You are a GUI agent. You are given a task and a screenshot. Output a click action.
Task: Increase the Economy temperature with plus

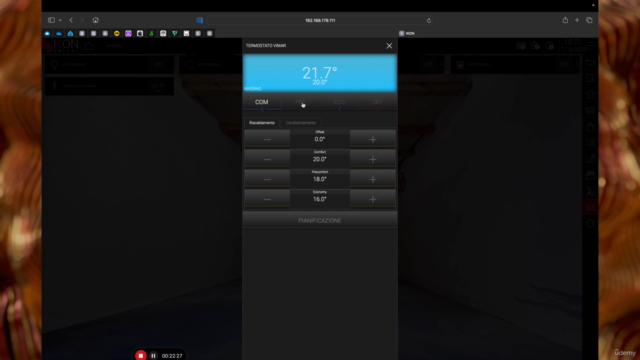pos(373,199)
